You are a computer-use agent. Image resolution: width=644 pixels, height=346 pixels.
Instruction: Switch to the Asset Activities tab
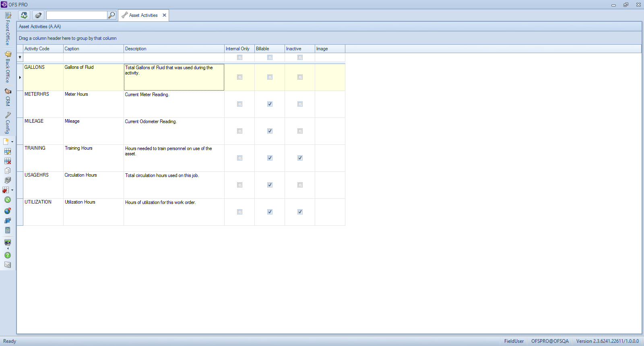click(143, 15)
